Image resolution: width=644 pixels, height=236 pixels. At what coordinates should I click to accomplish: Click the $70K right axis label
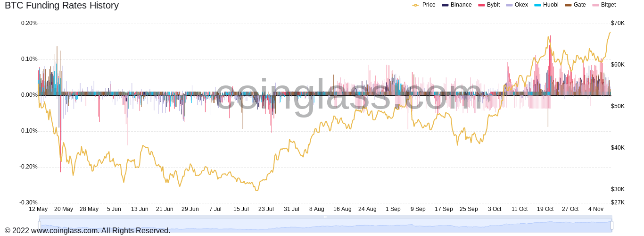pos(618,23)
